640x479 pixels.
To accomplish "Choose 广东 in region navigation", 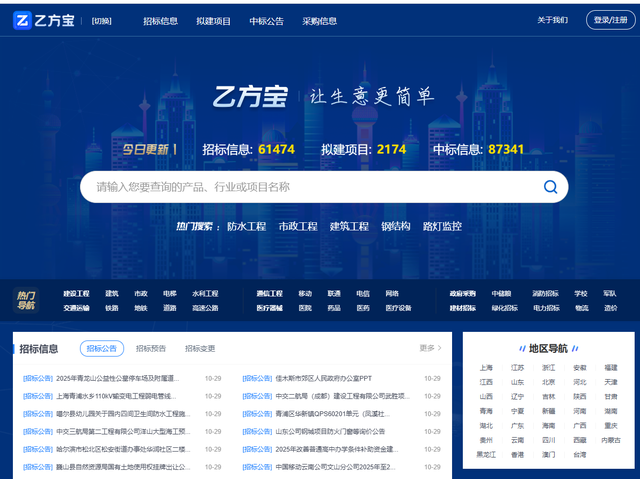I will [x=517, y=426].
